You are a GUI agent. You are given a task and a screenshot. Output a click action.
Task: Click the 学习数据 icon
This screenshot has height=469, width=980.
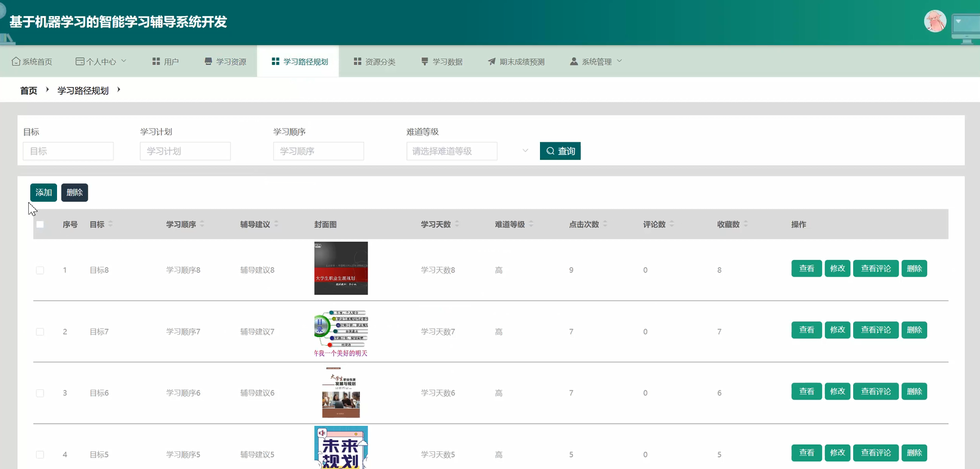pyautogui.click(x=425, y=61)
